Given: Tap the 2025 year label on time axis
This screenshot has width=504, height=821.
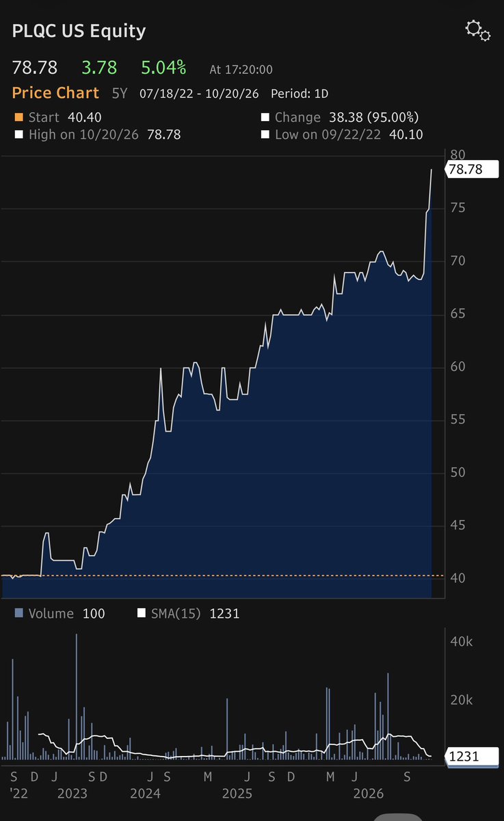Looking at the screenshot, I should [237, 794].
